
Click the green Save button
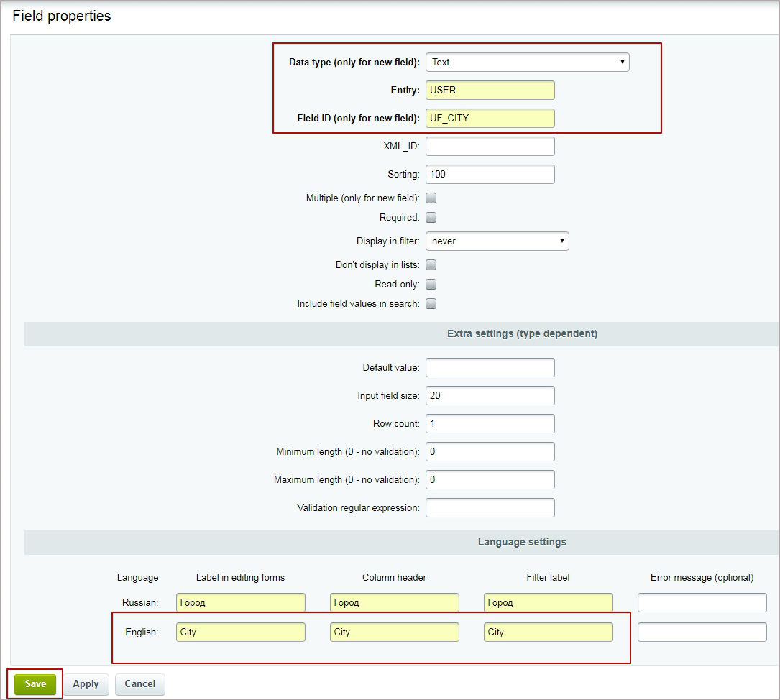click(x=35, y=684)
